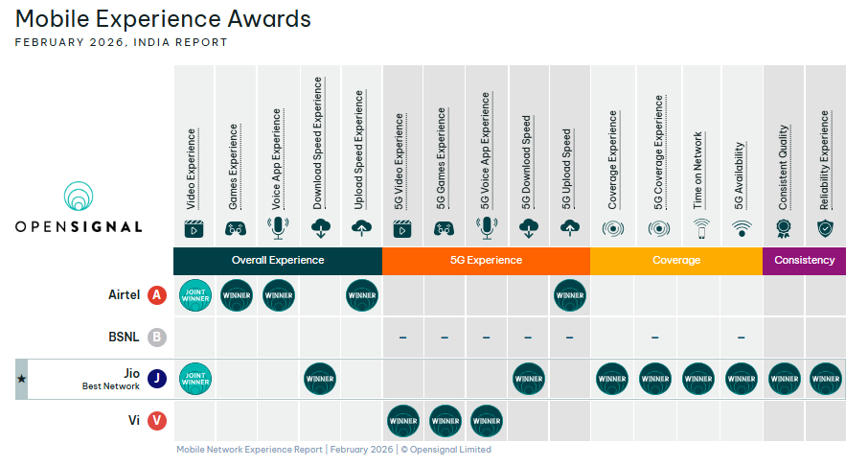
Task: Select the Overall Experience category header
Action: click(278, 261)
